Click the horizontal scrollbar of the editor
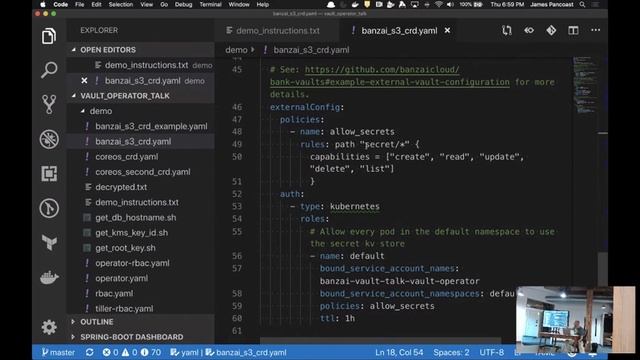640x360 pixels. [x=380, y=340]
